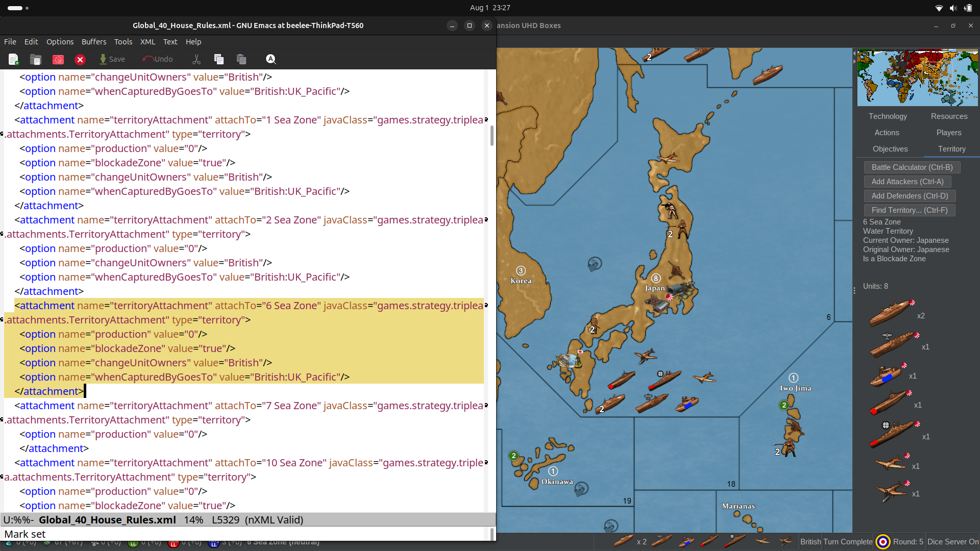This screenshot has height=551, width=980.
Task: Click the transport x1 unit with blue marking
Action: point(889,375)
